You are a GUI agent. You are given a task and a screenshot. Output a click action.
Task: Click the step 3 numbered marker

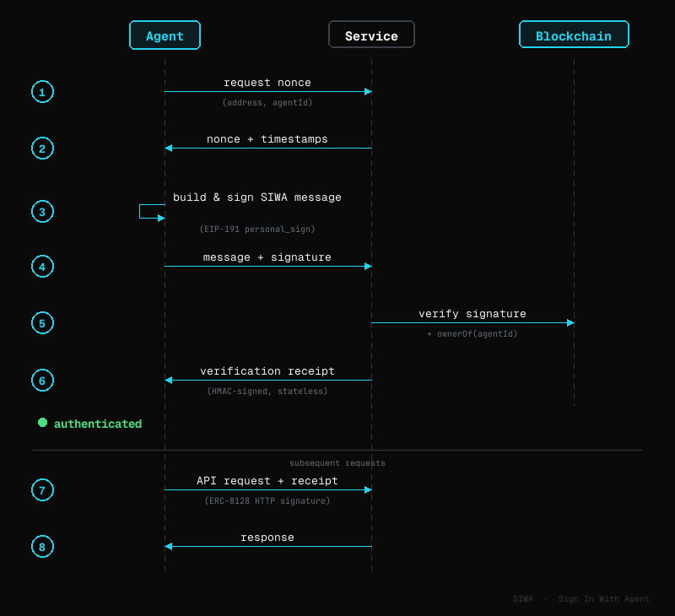[42, 211]
